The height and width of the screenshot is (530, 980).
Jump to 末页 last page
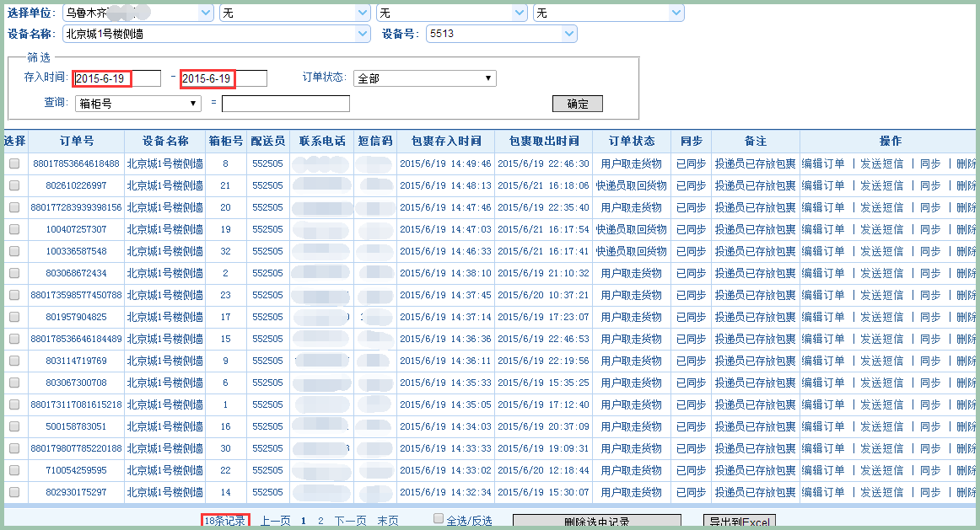[x=388, y=522]
